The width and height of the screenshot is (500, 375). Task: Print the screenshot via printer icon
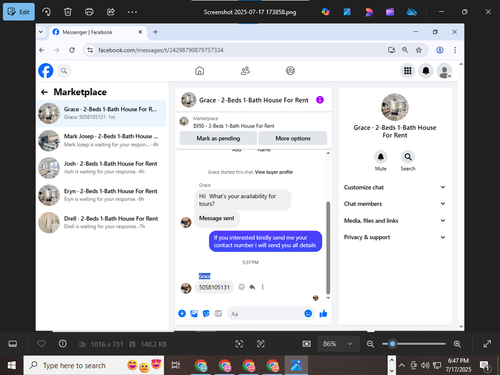(89, 12)
